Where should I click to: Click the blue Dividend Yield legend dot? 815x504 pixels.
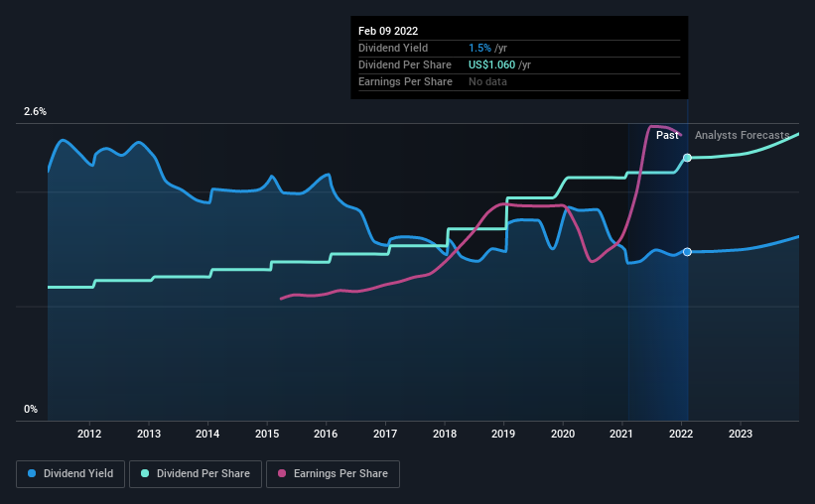pos(32,473)
